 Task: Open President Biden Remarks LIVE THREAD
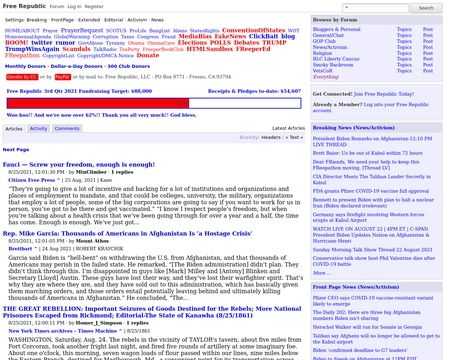coord(372,142)
